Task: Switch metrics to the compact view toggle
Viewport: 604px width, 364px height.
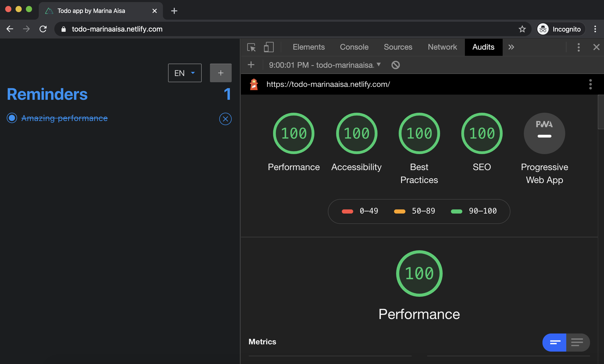Action: [554, 342]
